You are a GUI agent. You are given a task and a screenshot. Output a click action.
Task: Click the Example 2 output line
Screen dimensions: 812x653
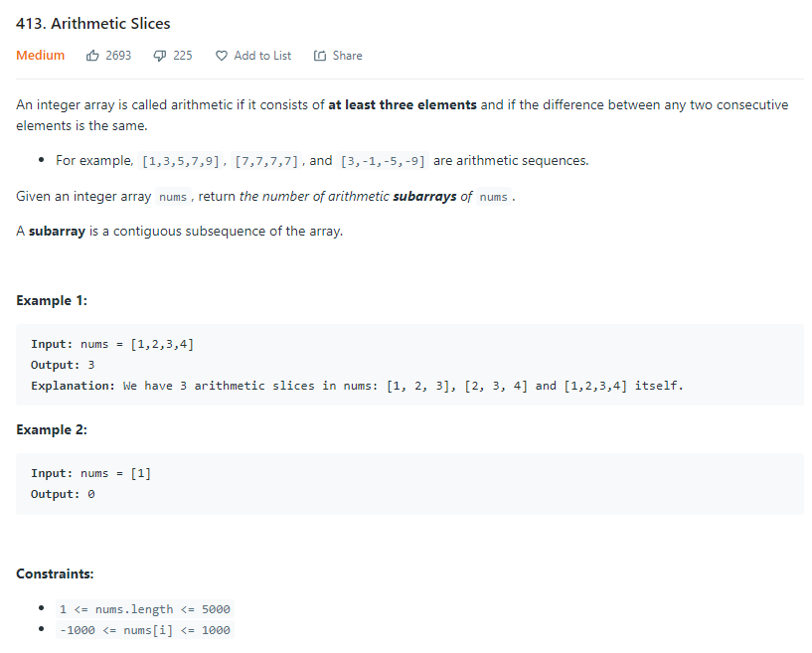(x=63, y=494)
